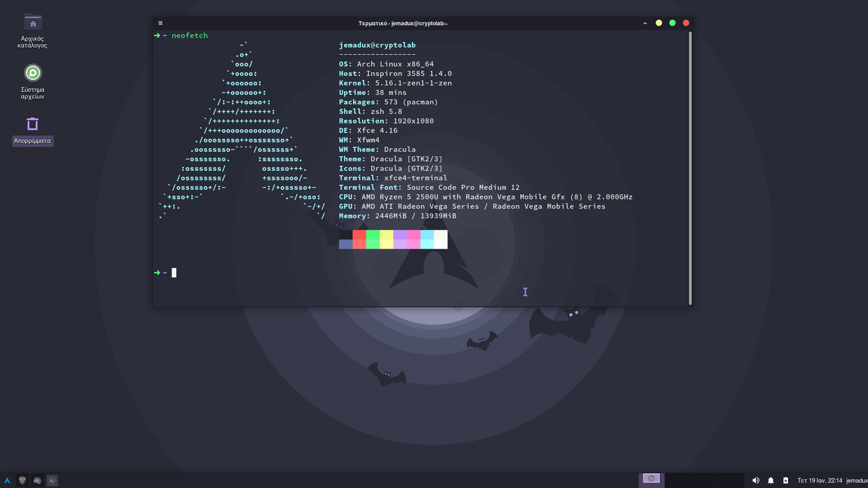Screen dimensions: 868x488
Task: Click the 'OS: Arch Linux x86_64' line
Action: click(x=387, y=64)
